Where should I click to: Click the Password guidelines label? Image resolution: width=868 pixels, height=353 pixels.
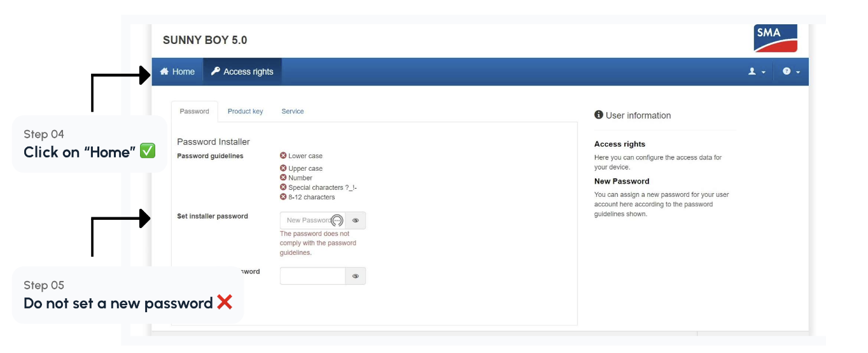point(210,156)
